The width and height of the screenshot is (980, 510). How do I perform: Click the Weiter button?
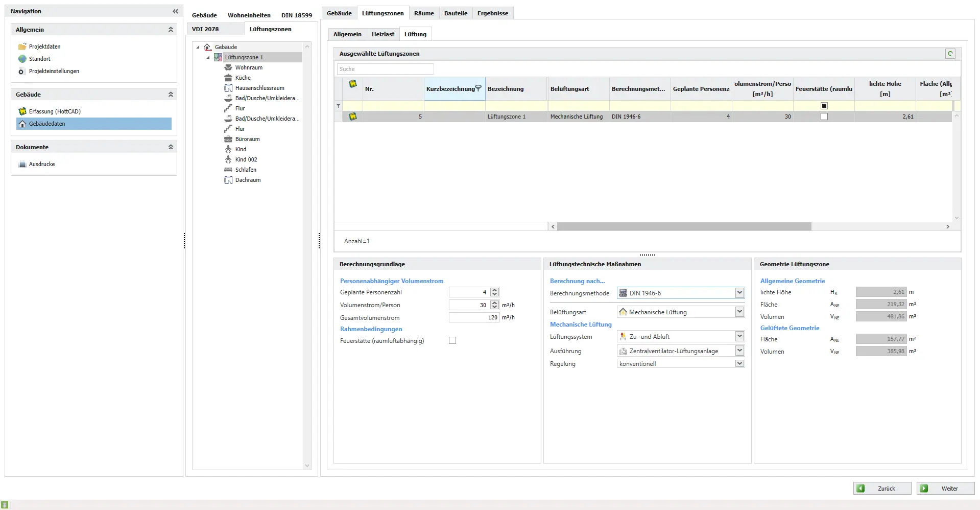[x=945, y=489]
